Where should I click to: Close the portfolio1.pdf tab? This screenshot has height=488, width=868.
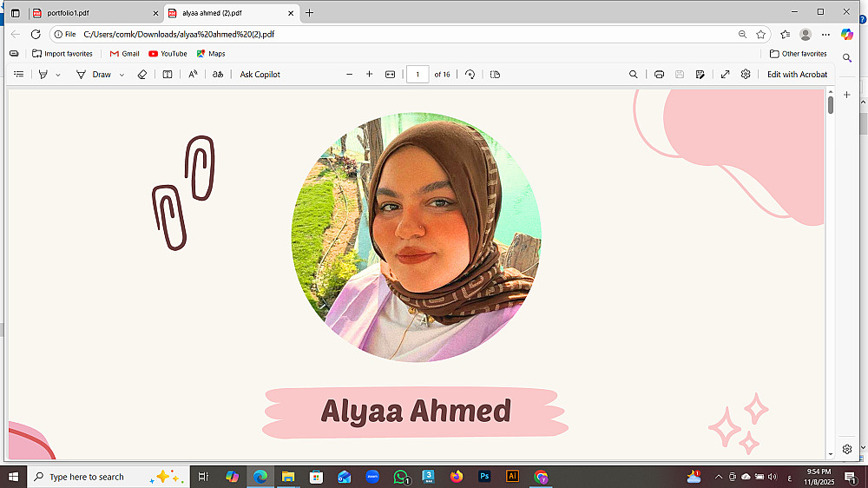click(155, 13)
